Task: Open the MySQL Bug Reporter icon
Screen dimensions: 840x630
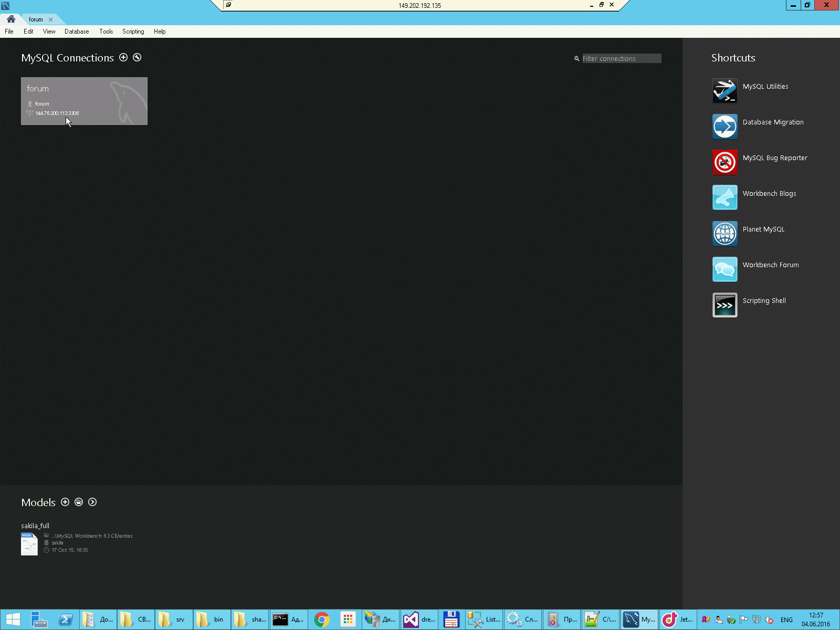Action: point(724,162)
